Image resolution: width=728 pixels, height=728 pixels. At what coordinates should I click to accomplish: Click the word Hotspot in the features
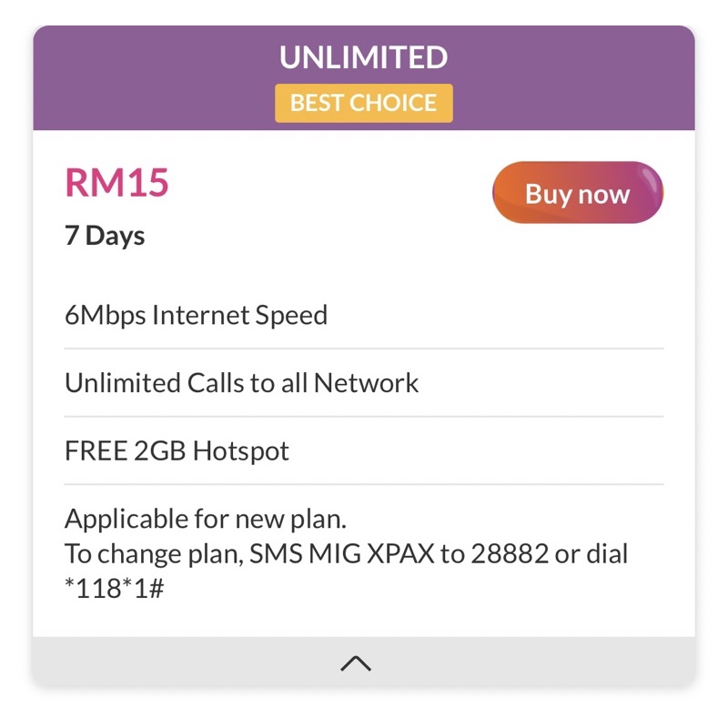(241, 450)
